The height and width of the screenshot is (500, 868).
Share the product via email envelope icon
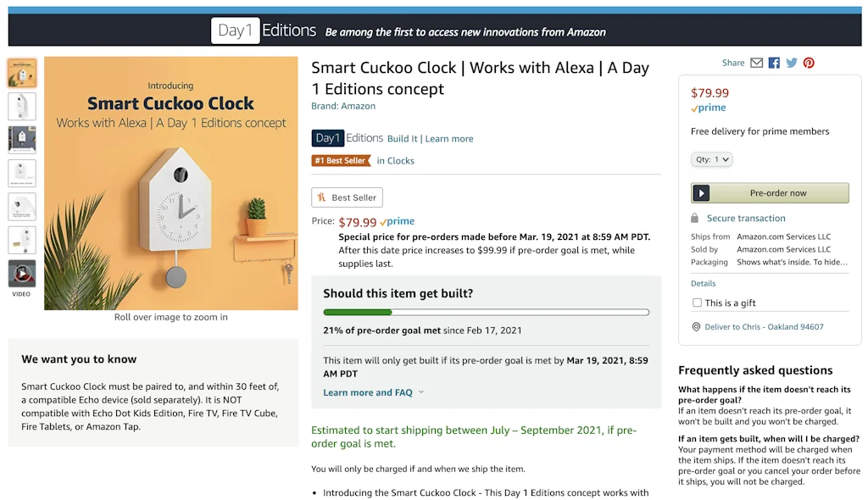755,63
